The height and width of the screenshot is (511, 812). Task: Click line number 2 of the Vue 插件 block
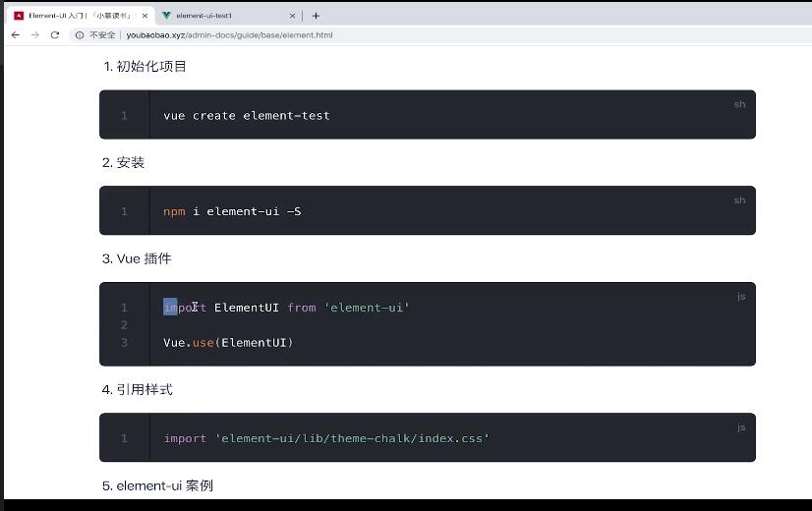pyautogui.click(x=124, y=325)
